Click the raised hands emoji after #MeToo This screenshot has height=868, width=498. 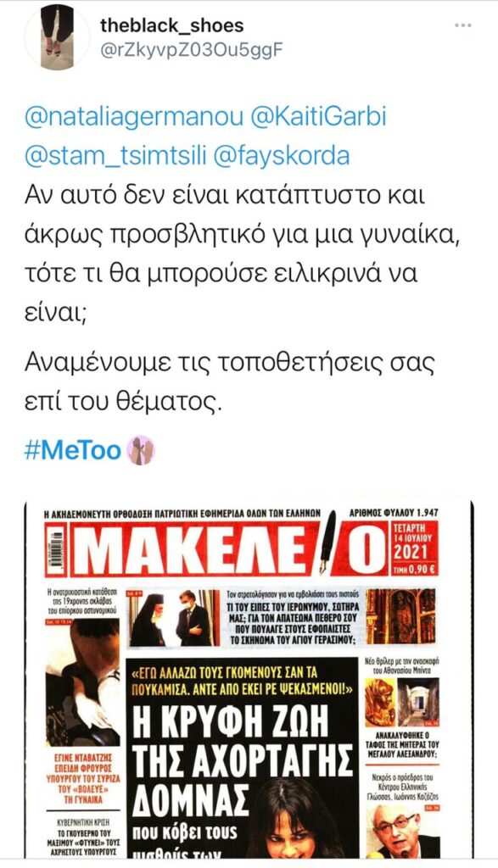click(141, 450)
